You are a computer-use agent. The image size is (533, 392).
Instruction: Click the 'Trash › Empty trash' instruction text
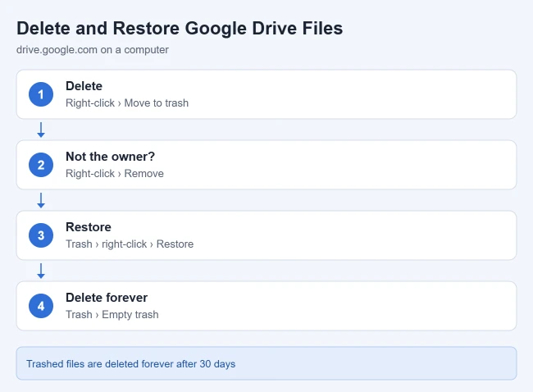[x=112, y=314]
